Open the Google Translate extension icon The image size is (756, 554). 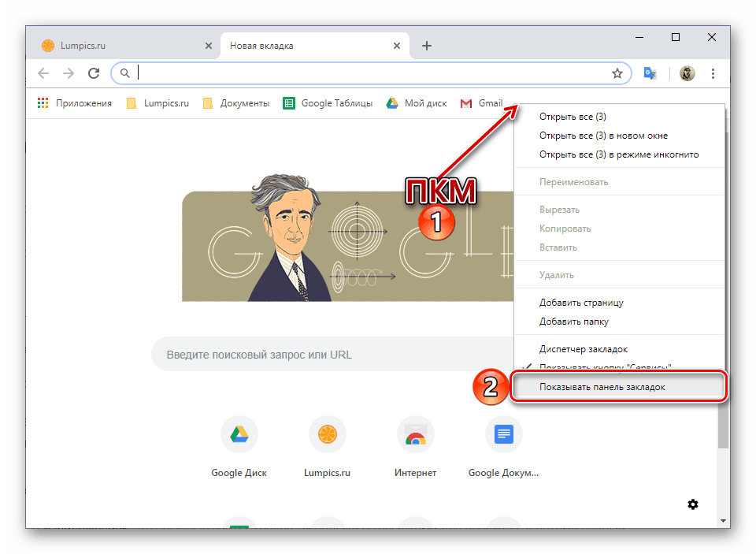point(650,73)
